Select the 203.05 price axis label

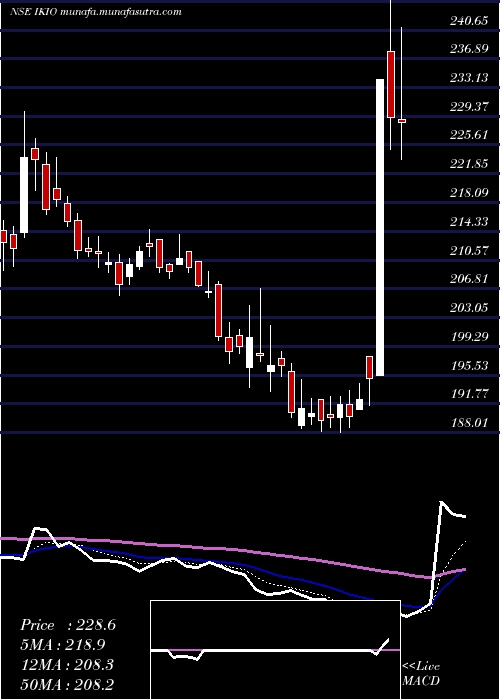tap(468, 308)
